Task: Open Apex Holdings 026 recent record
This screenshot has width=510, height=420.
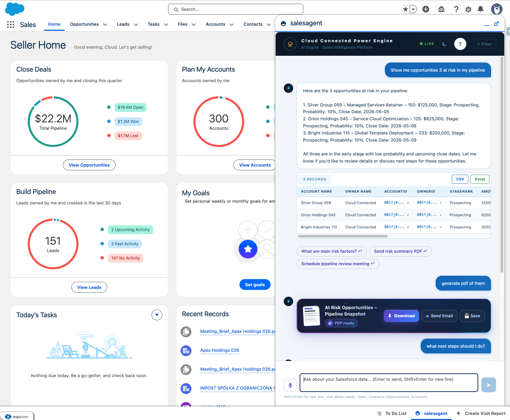Action: coord(219,350)
